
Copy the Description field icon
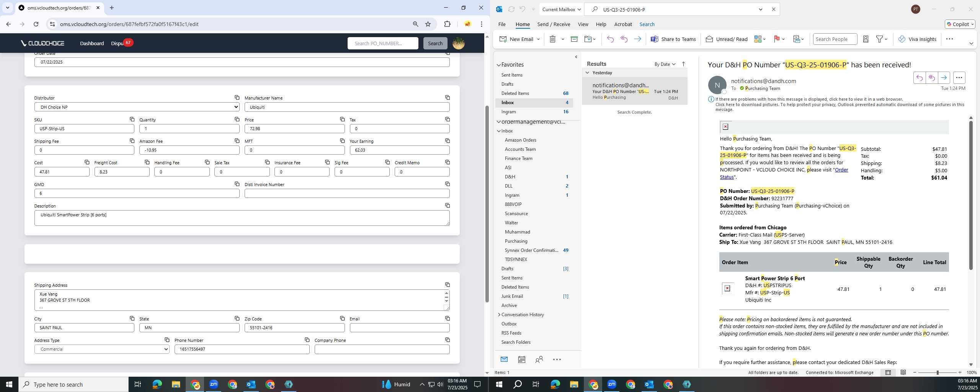tap(448, 206)
